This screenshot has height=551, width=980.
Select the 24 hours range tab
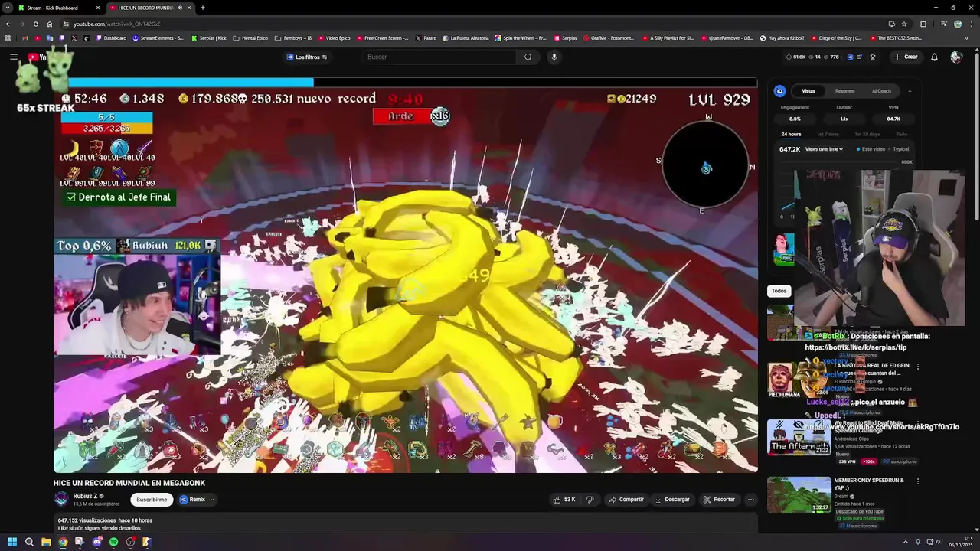(x=791, y=135)
